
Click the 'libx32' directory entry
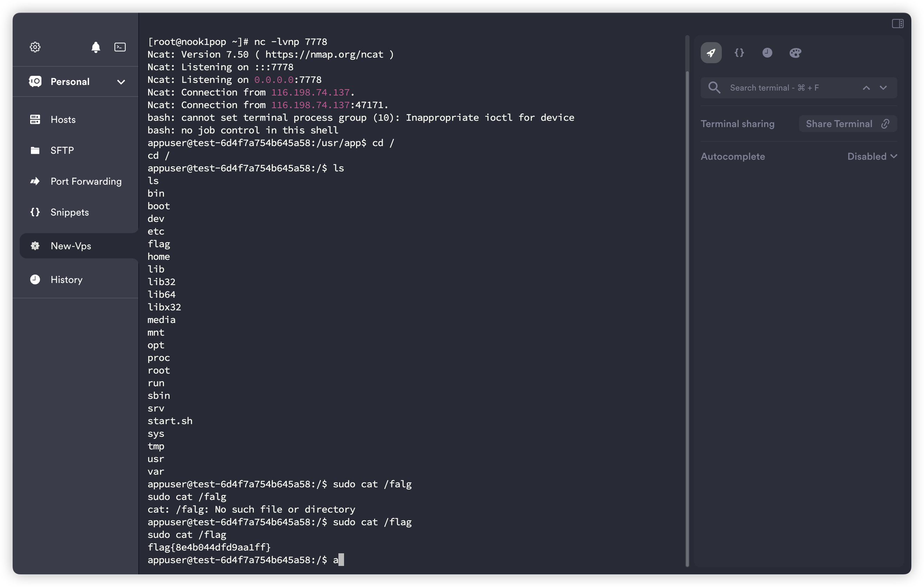164,307
